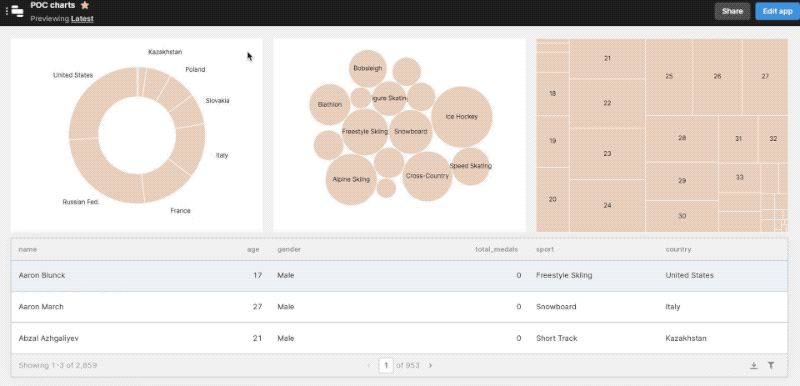800x386 pixels.
Task: Click the Share button
Action: 732,11
